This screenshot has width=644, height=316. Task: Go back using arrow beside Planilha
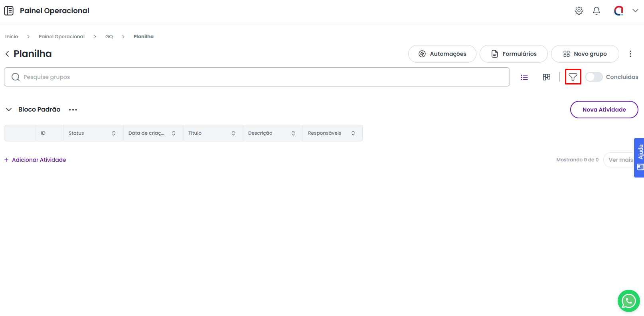[7, 54]
